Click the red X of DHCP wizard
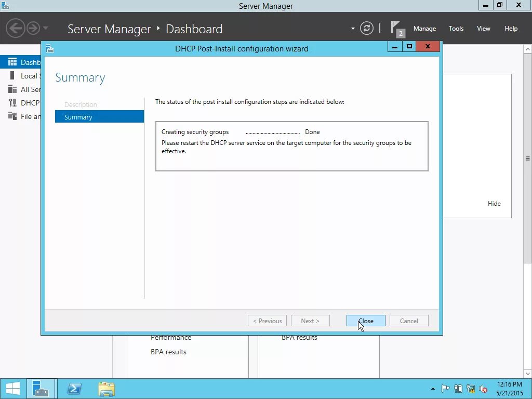 point(428,46)
